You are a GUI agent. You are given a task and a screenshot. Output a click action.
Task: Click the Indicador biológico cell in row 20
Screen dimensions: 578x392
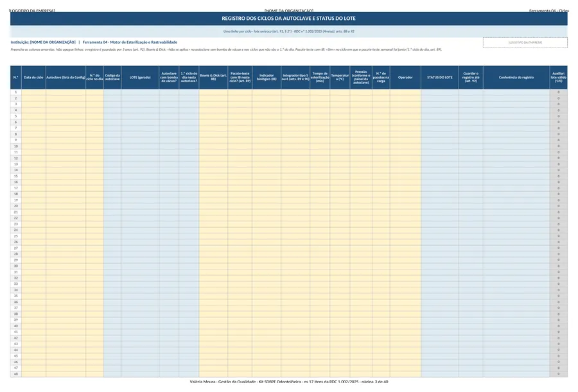pos(267,206)
